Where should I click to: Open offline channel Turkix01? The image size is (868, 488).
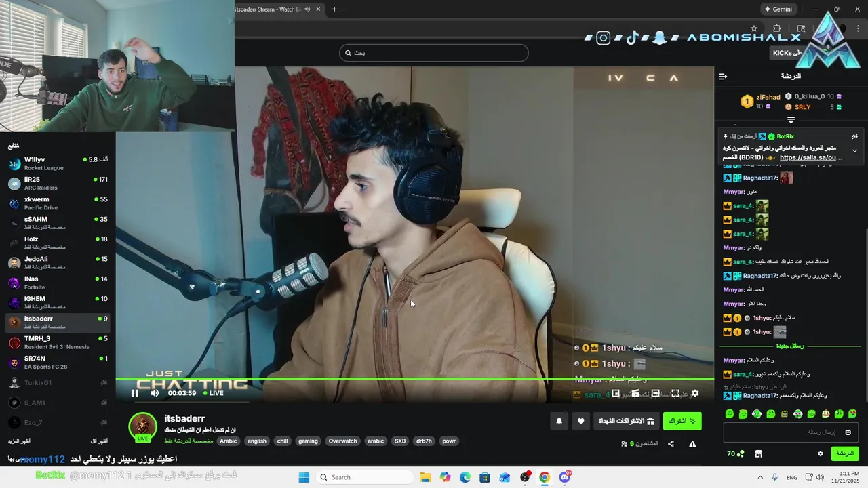(58, 382)
